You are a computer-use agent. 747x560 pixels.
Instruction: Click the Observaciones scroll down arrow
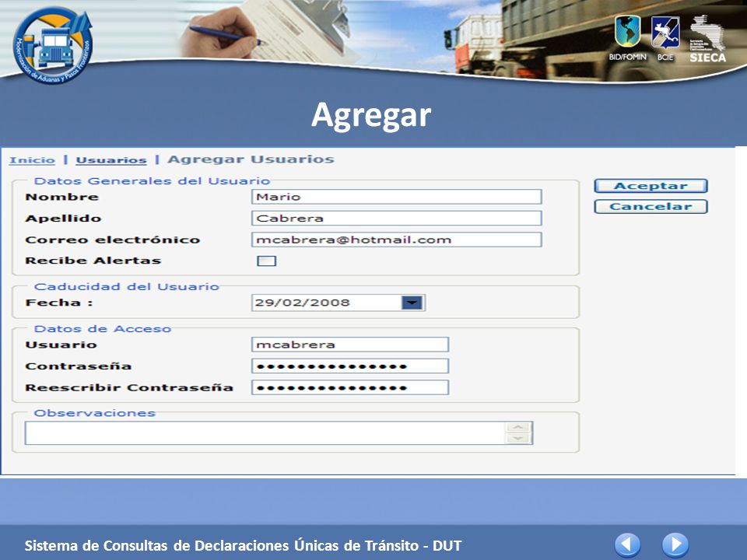point(518,439)
